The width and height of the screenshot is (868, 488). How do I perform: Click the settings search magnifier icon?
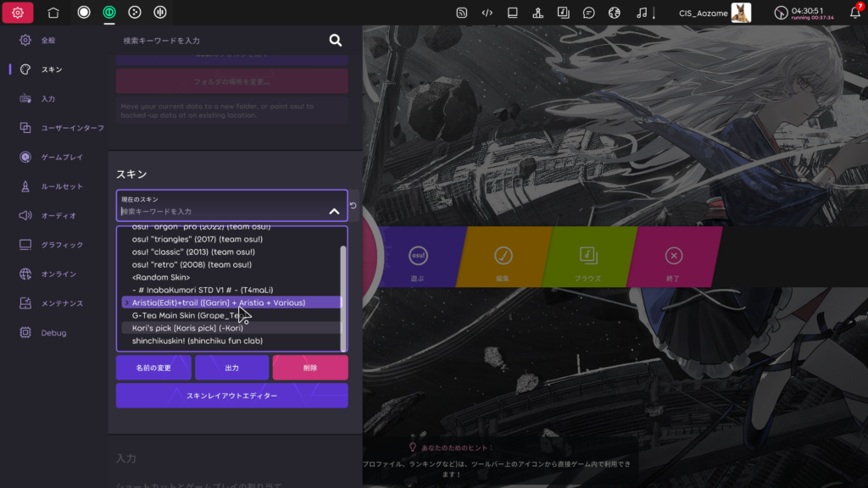click(x=336, y=41)
